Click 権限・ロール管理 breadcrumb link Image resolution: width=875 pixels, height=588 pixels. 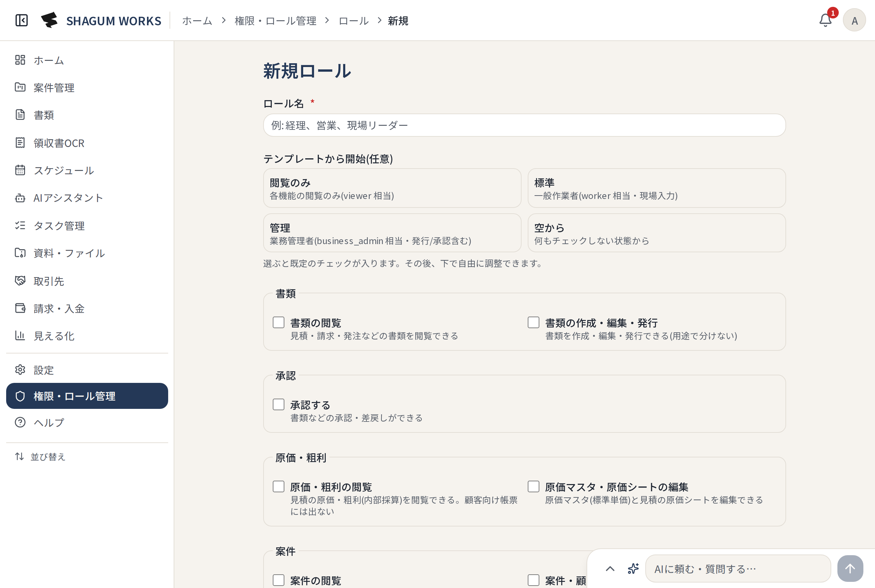(275, 21)
